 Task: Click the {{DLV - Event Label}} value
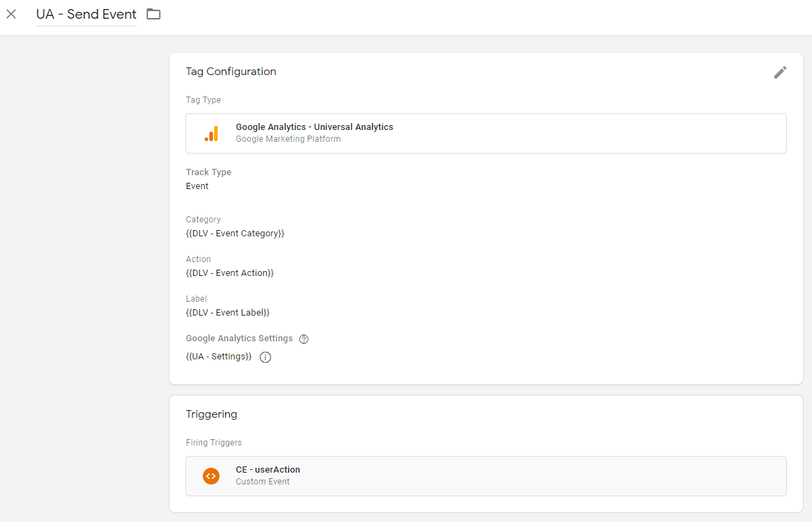[228, 313]
